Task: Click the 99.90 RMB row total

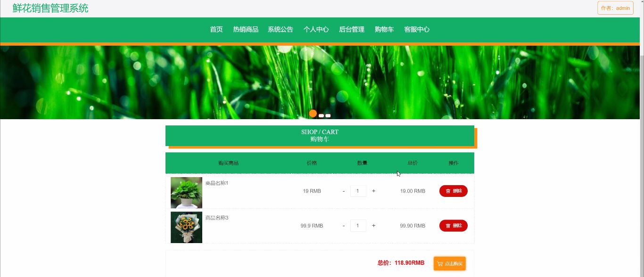Action: 413,226
